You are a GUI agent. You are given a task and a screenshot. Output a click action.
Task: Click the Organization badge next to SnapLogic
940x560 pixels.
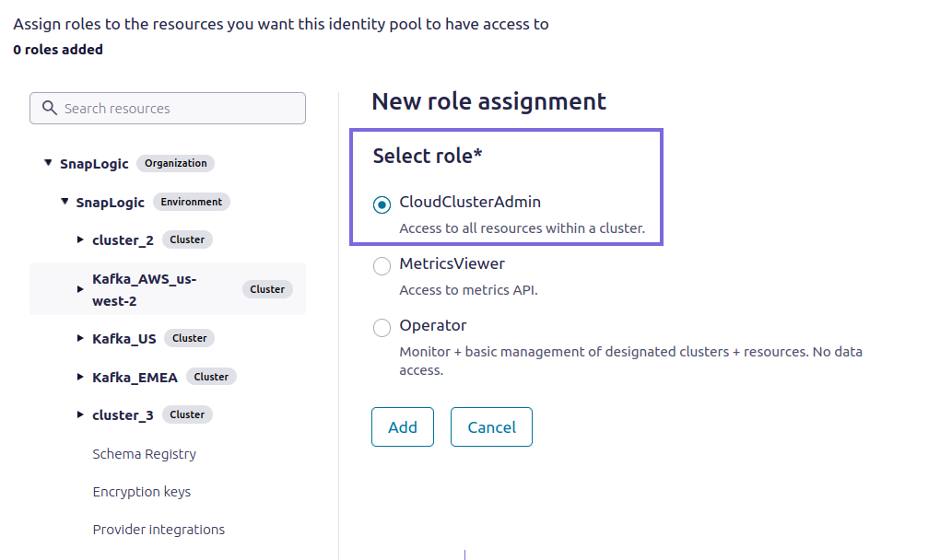(x=175, y=163)
